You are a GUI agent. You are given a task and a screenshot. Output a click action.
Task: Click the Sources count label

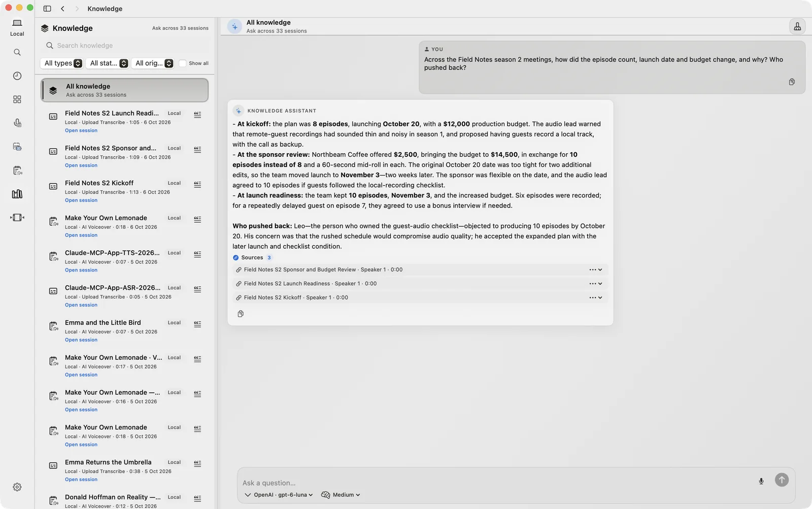(253, 258)
